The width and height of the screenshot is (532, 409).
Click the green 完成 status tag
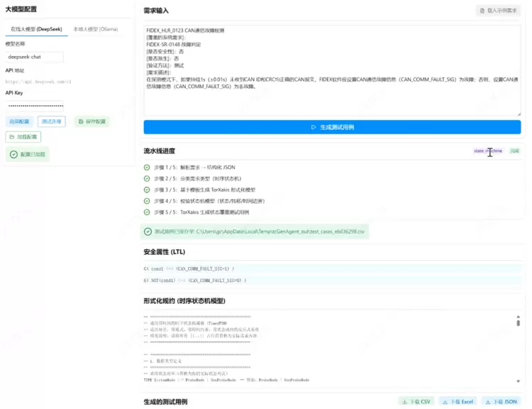515,151
